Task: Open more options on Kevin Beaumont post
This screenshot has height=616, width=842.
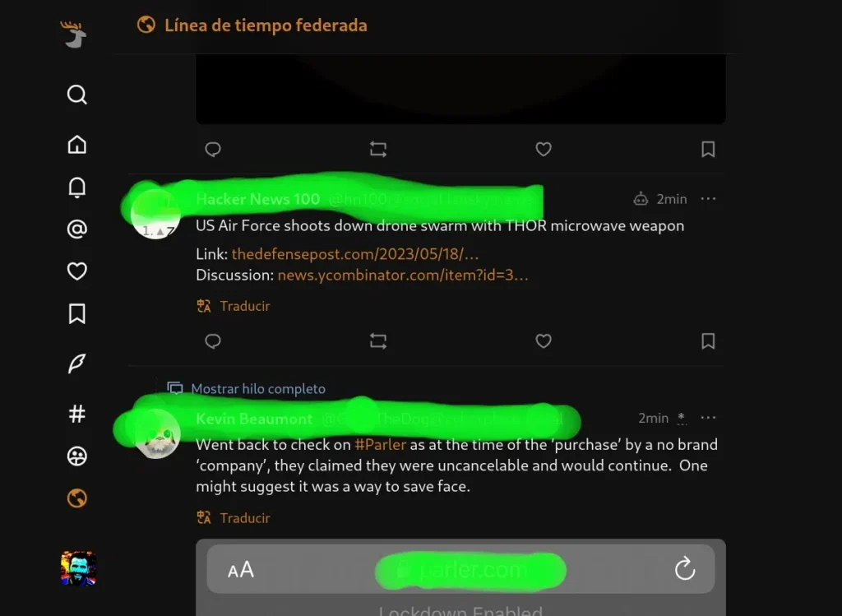Action: 708,417
